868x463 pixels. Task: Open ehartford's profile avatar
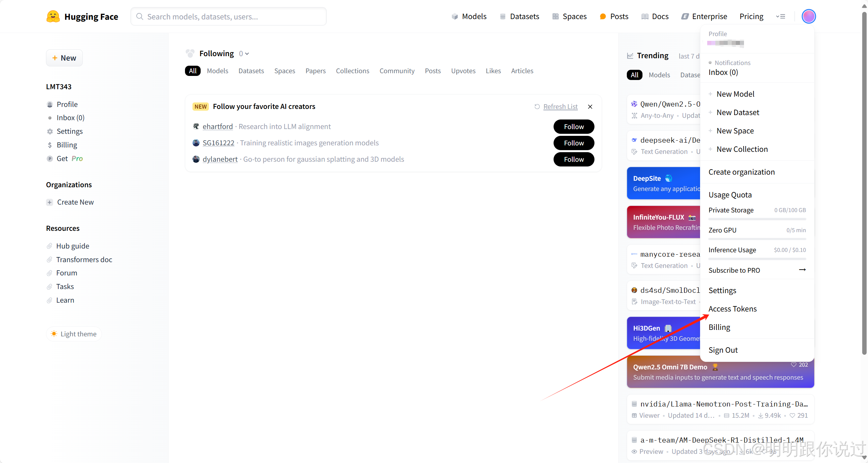click(x=196, y=126)
